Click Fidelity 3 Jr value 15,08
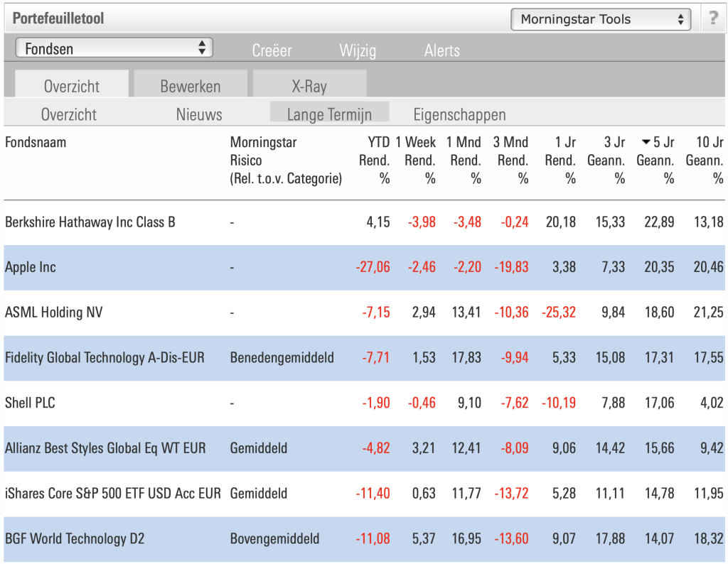The width and height of the screenshot is (728, 564). (x=610, y=357)
